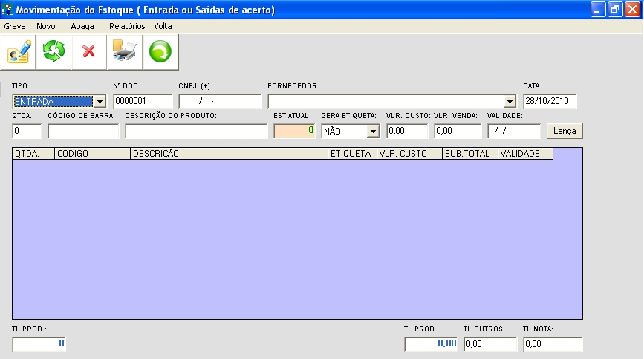The image size is (644, 359).
Task: Click the DATA field with 28/10/2010
Action: [550, 102]
